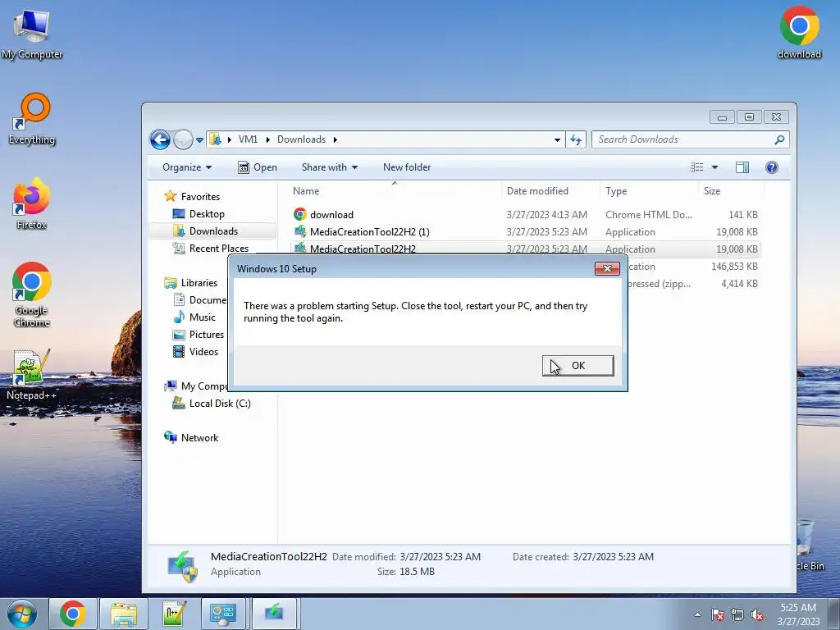Open the recent pages dropdown arrow
Screen dimensions: 840x630
coord(200,139)
